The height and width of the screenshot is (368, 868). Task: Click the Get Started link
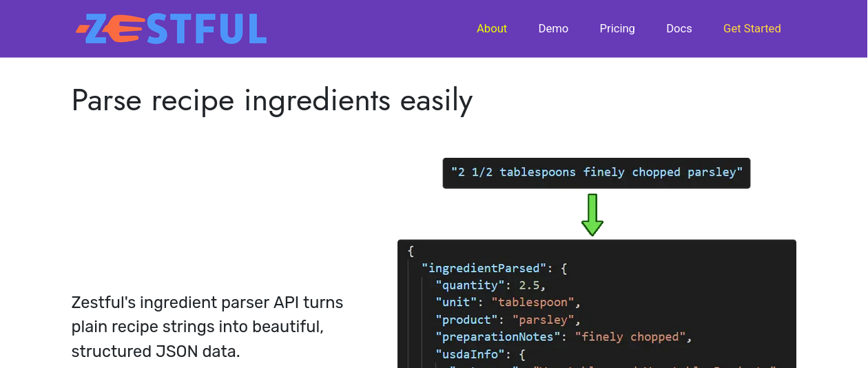click(x=752, y=28)
